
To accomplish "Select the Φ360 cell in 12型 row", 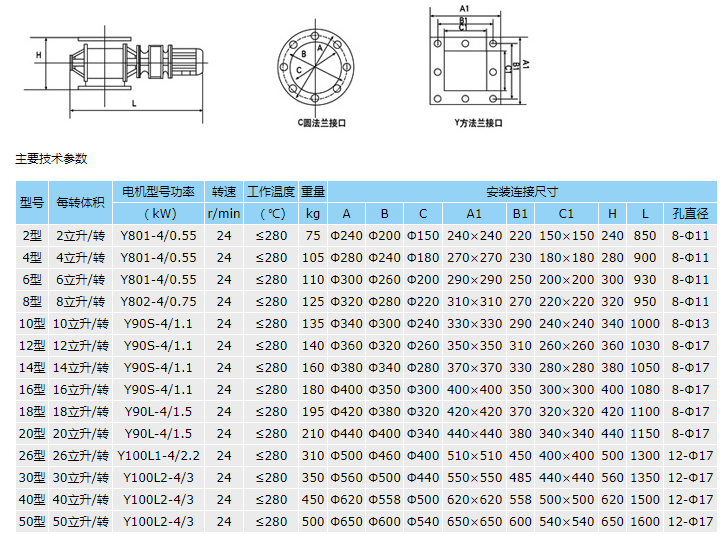I will (x=346, y=346).
